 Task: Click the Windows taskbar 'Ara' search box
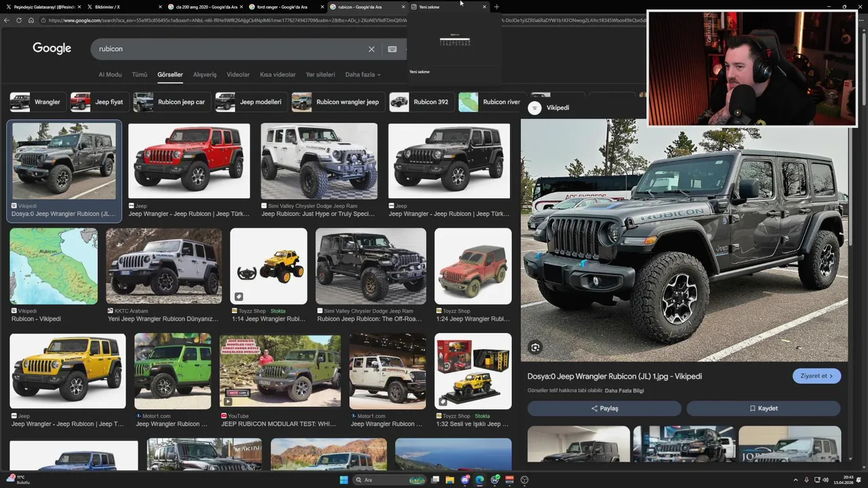click(x=389, y=480)
